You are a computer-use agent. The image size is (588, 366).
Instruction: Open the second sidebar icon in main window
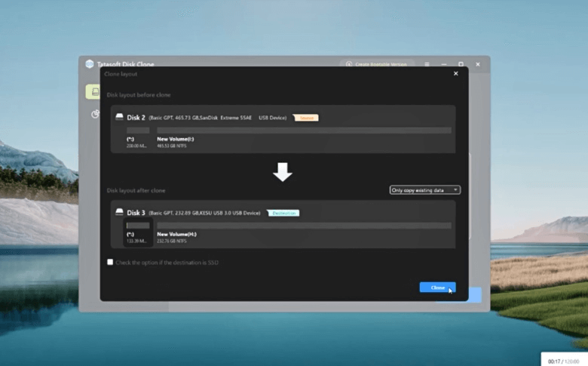pyautogui.click(x=95, y=114)
